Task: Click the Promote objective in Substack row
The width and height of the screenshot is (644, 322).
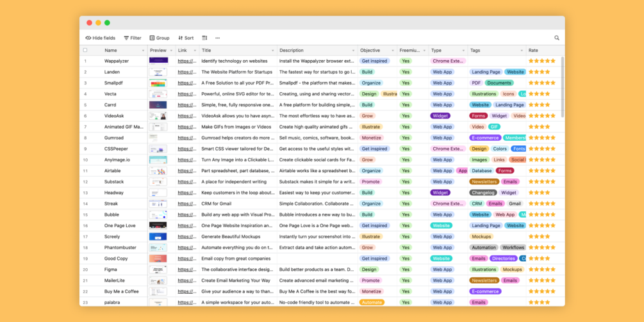Action: pos(370,182)
